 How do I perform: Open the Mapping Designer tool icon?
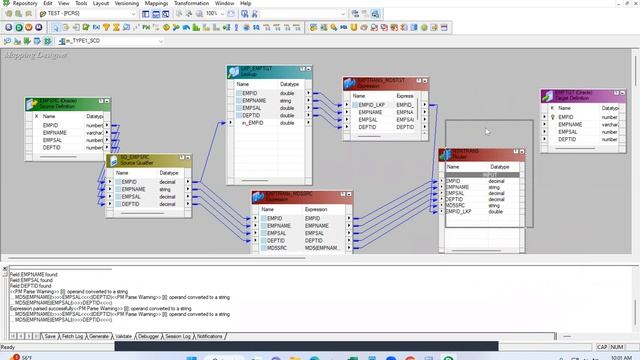click(x=47, y=41)
